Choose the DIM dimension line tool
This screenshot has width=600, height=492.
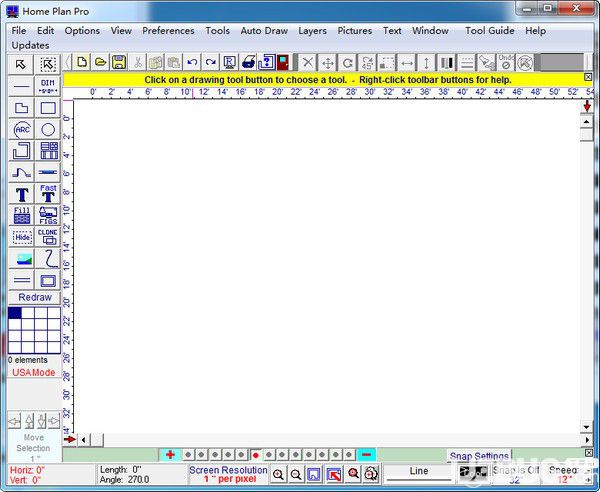pyautogui.click(x=48, y=86)
